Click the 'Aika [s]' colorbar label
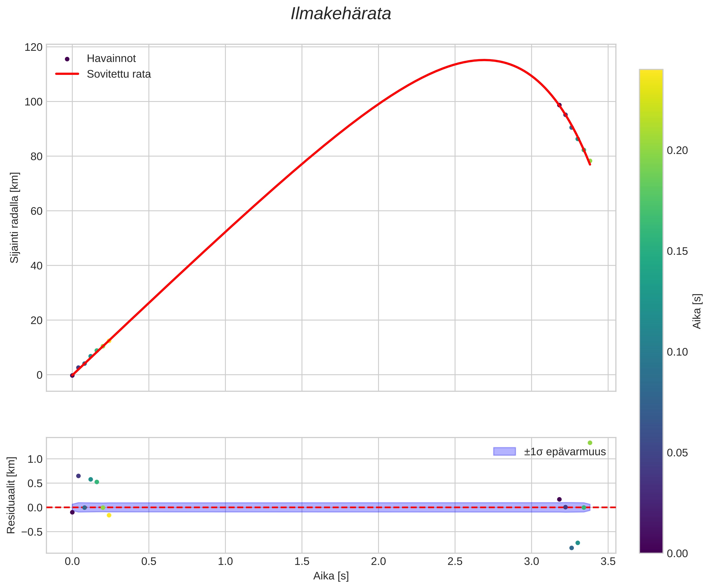Viewport: 709px width, 588px height. coord(697,311)
